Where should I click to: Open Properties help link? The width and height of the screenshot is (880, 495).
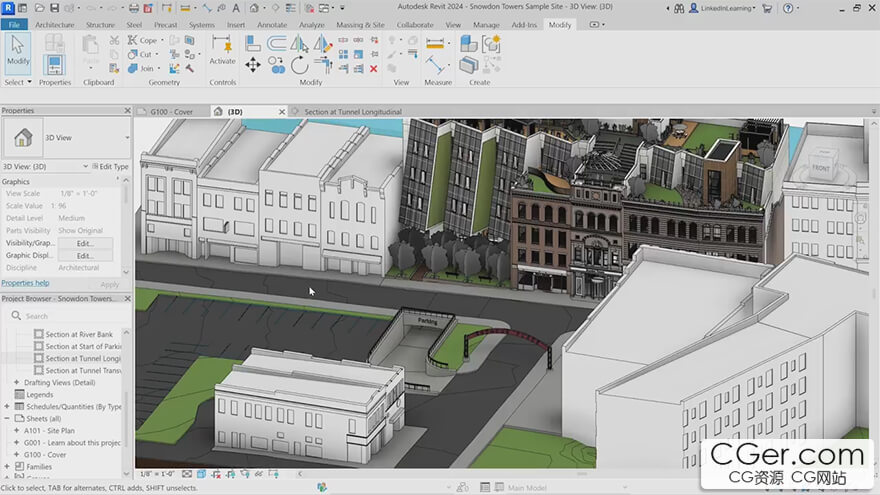point(25,283)
